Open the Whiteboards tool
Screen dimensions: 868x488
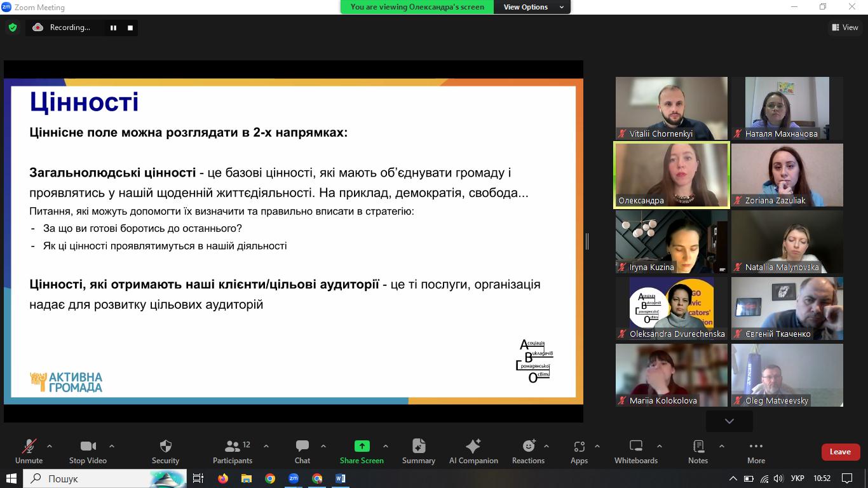click(635, 452)
